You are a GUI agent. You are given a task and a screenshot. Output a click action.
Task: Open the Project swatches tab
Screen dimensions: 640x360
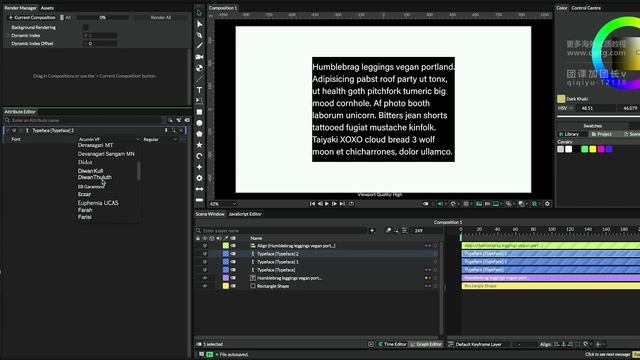pyautogui.click(x=602, y=134)
